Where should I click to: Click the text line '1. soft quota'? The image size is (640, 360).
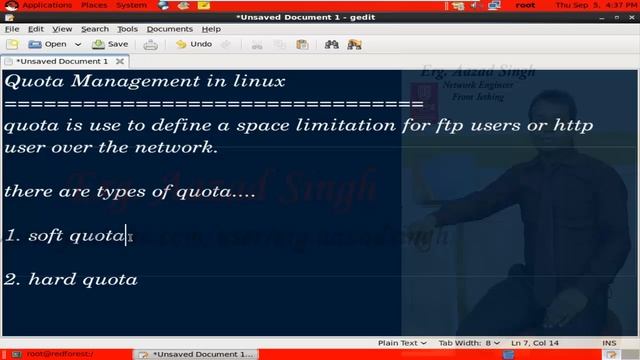coord(64,236)
